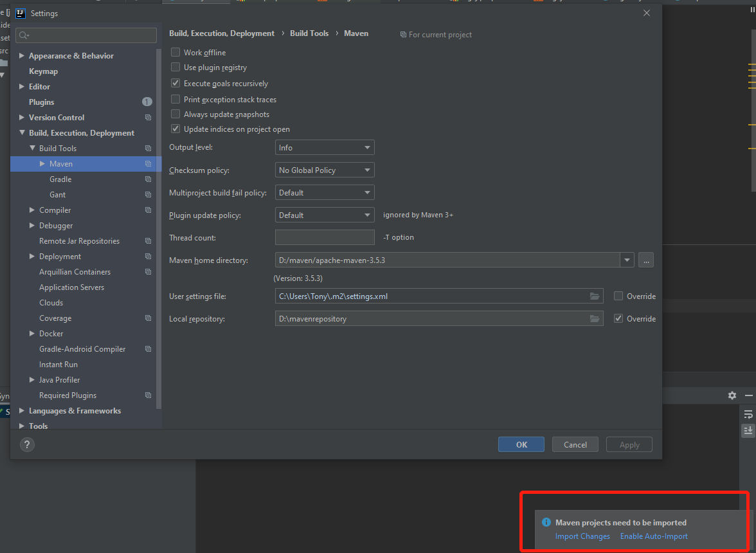The height and width of the screenshot is (553, 756).
Task: Click project-level icon next to Required Plugins
Action: [x=148, y=395]
